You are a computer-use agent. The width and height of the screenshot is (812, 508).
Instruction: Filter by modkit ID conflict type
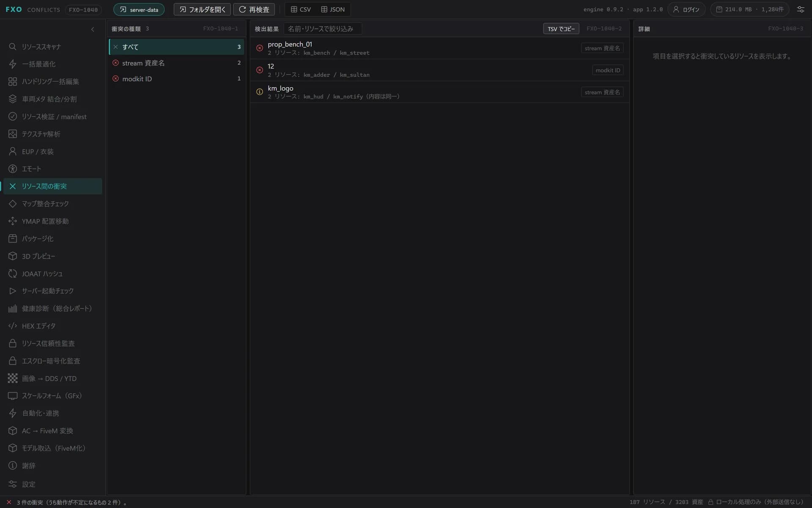click(x=176, y=79)
